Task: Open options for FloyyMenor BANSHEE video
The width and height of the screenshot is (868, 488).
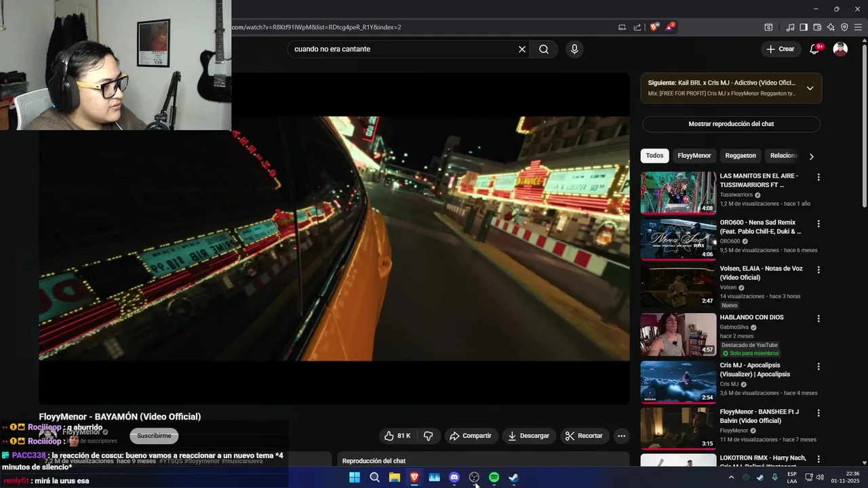Action: point(818,413)
